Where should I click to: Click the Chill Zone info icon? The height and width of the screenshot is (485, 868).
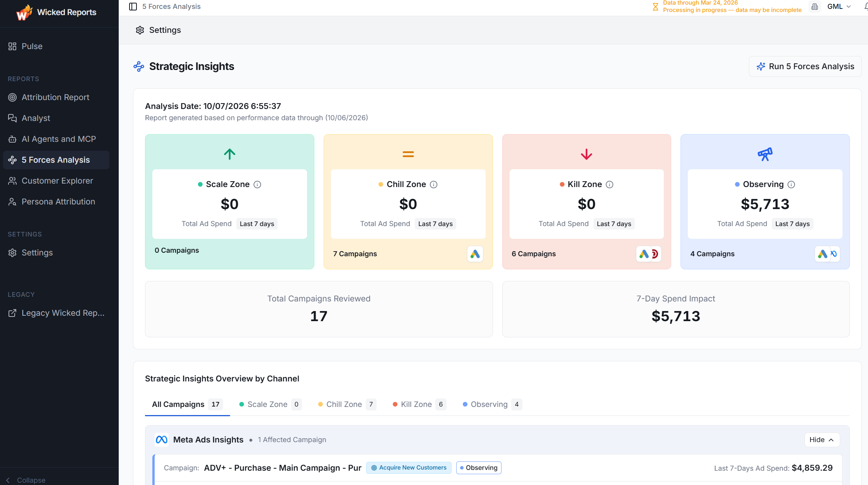[x=434, y=185]
